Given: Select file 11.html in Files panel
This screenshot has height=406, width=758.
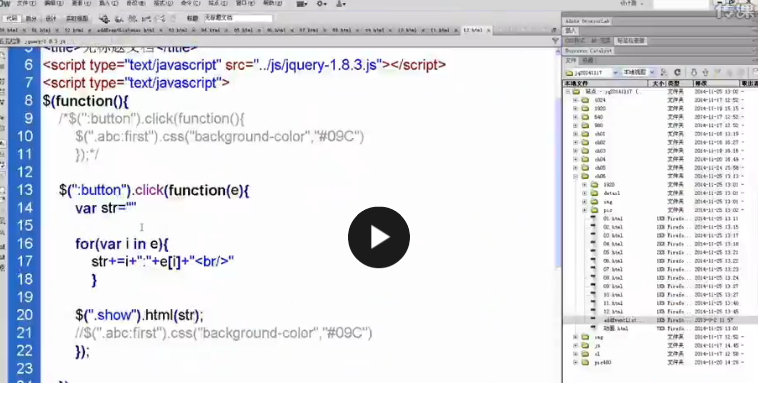Looking at the screenshot, I should tap(612, 303).
